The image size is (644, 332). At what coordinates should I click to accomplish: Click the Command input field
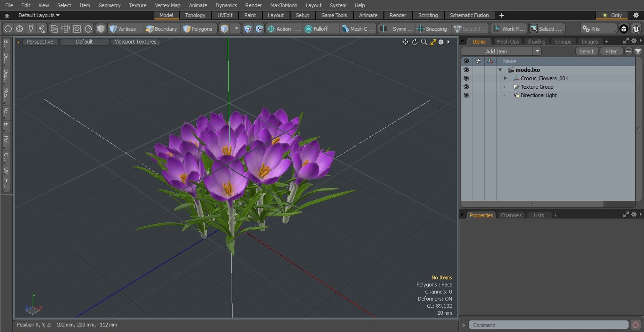click(548, 325)
